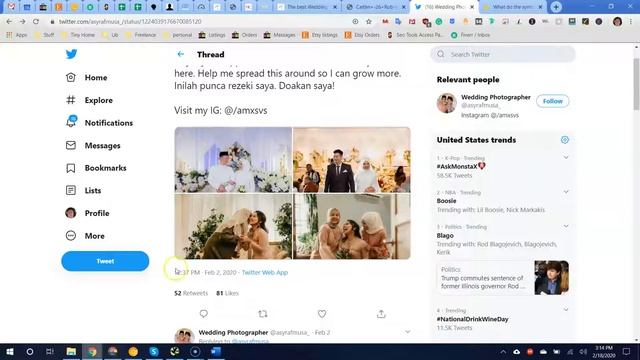640x360 pixels.
Task: Open Notifications from sidebar
Action: click(x=99, y=122)
